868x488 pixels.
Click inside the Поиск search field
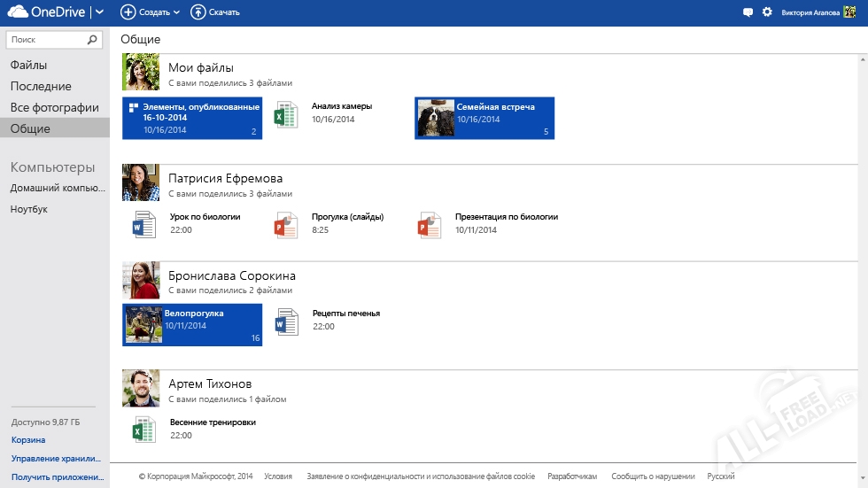(x=44, y=40)
